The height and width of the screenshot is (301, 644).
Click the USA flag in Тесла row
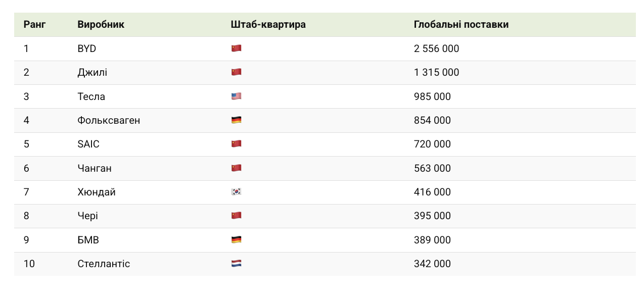click(236, 96)
